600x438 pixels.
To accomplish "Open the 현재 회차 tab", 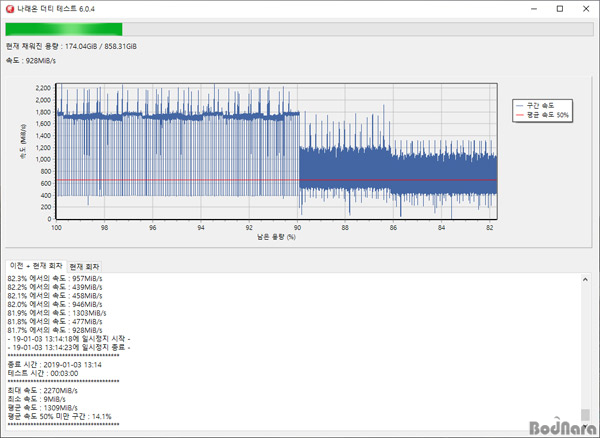I will pyautogui.click(x=83, y=265).
